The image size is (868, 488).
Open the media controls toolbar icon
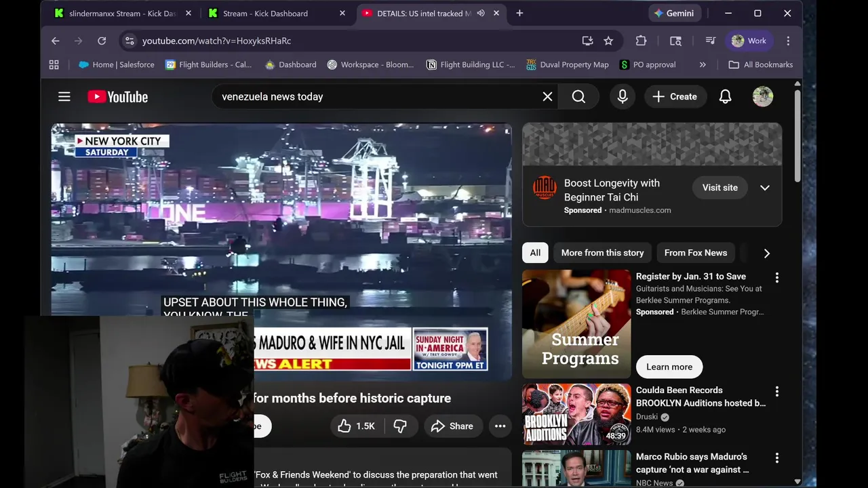[710, 41]
